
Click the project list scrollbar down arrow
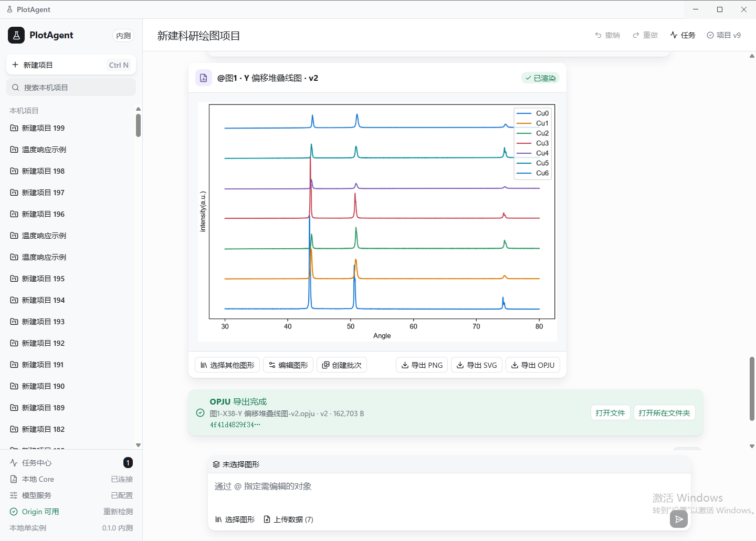point(138,445)
